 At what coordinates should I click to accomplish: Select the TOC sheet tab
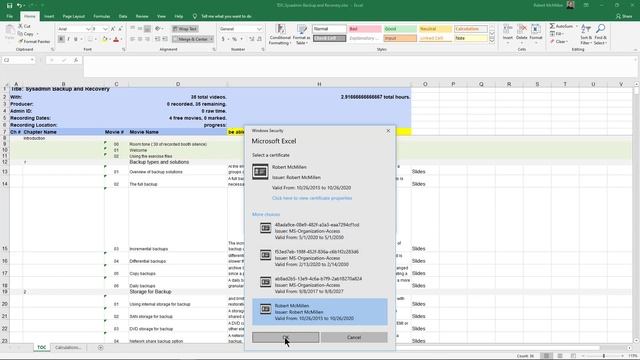pyautogui.click(x=42, y=347)
